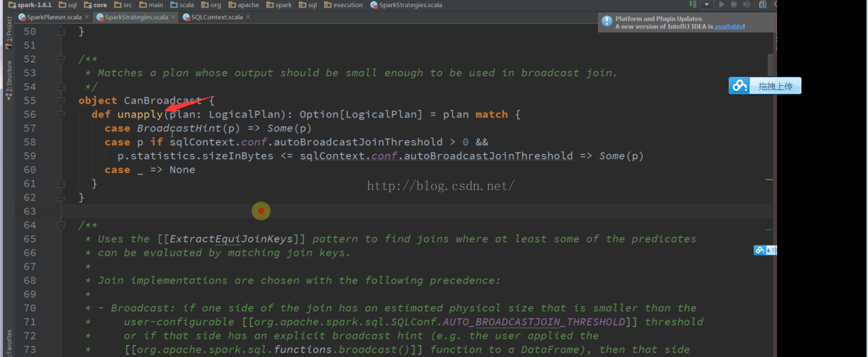868x357 pixels.
Task: Click the blue stripe marker by line 64
Action: (769, 230)
